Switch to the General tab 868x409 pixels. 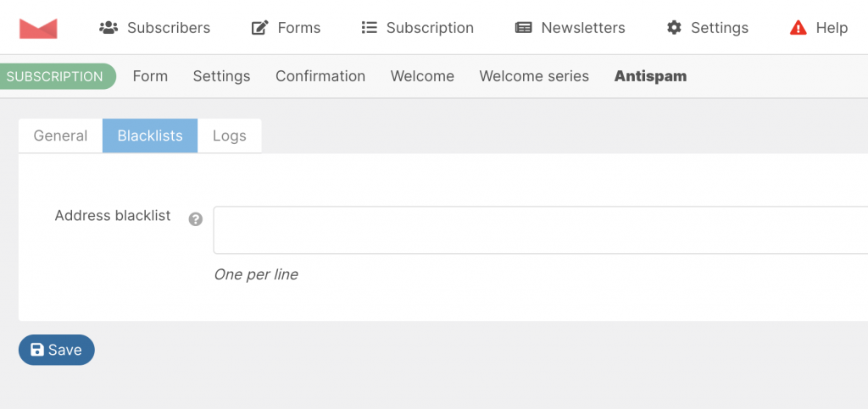(x=60, y=135)
